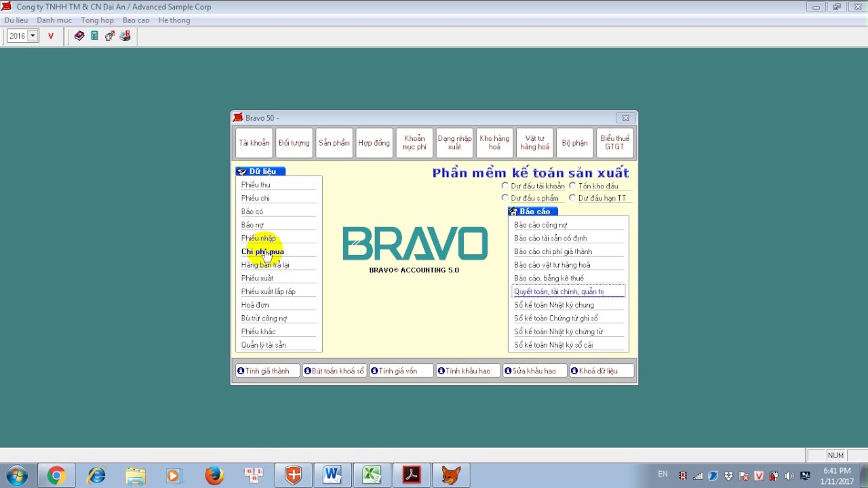The width and height of the screenshot is (868, 488).
Task: Open the Bao cao menu in menu bar
Action: tap(136, 20)
